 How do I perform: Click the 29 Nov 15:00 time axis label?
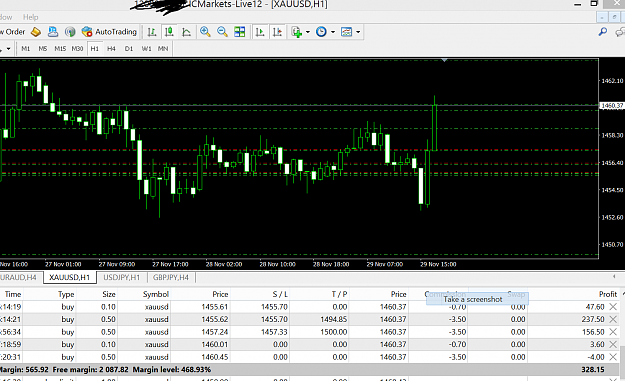438,264
